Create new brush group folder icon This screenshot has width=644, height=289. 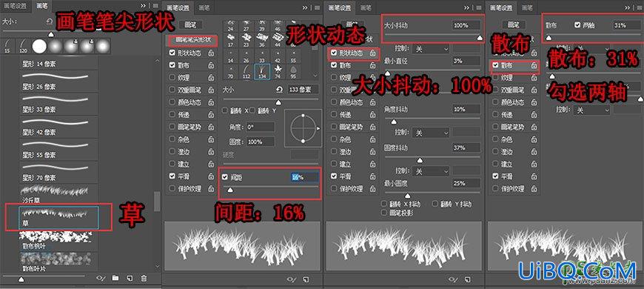115,279
